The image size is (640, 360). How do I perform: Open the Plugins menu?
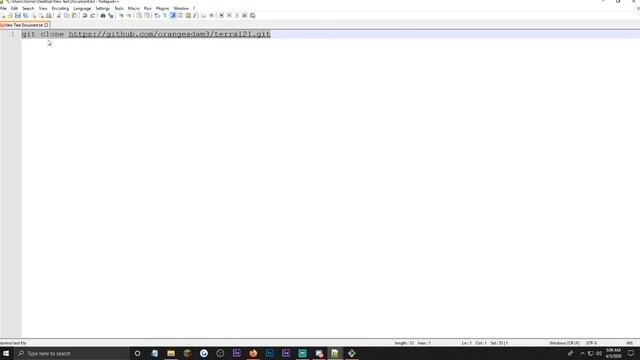click(x=162, y=8)
